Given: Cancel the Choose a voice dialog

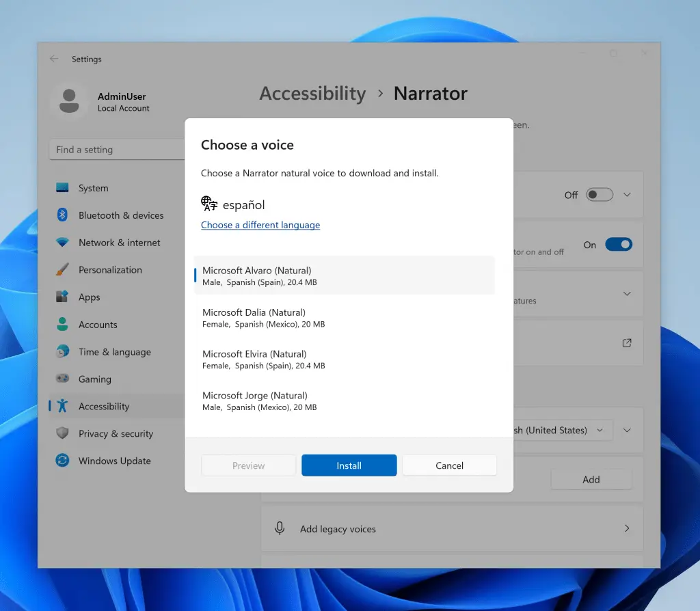Looking at the screenshot, I should tap(449, 465).
